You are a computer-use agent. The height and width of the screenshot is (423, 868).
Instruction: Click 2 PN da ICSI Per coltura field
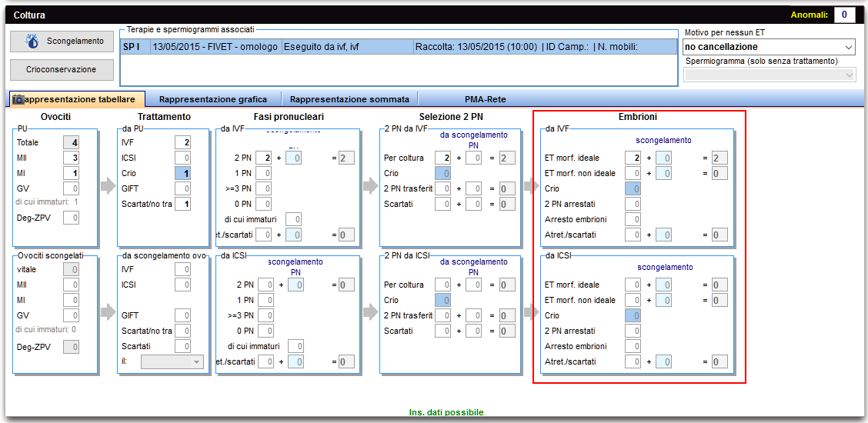pos(442,285)
